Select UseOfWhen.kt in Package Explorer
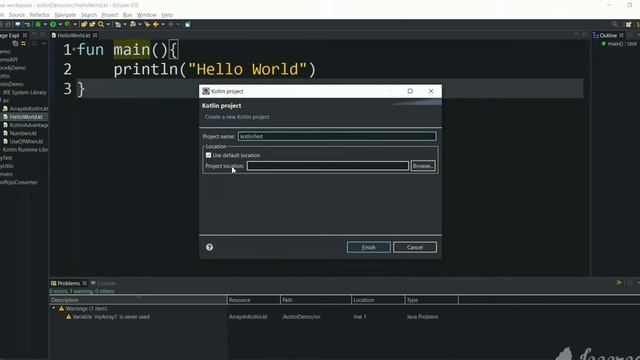 click(26, 141)
